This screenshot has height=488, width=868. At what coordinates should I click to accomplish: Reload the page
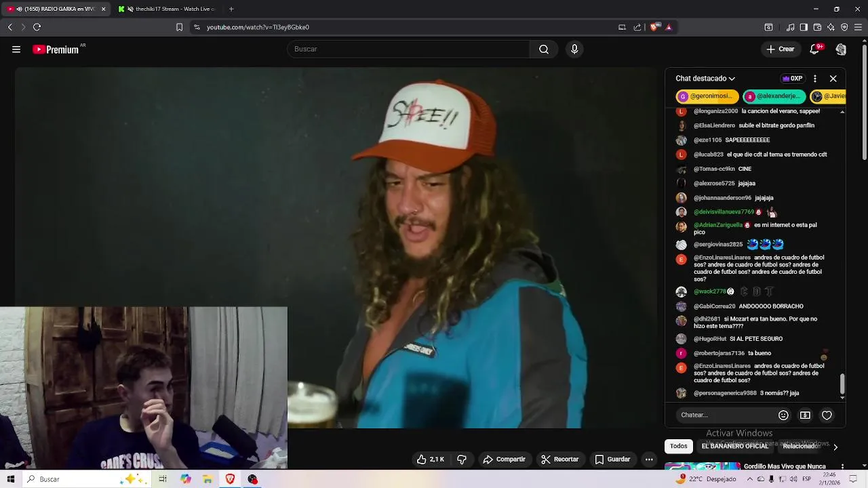tap(37, 27)
